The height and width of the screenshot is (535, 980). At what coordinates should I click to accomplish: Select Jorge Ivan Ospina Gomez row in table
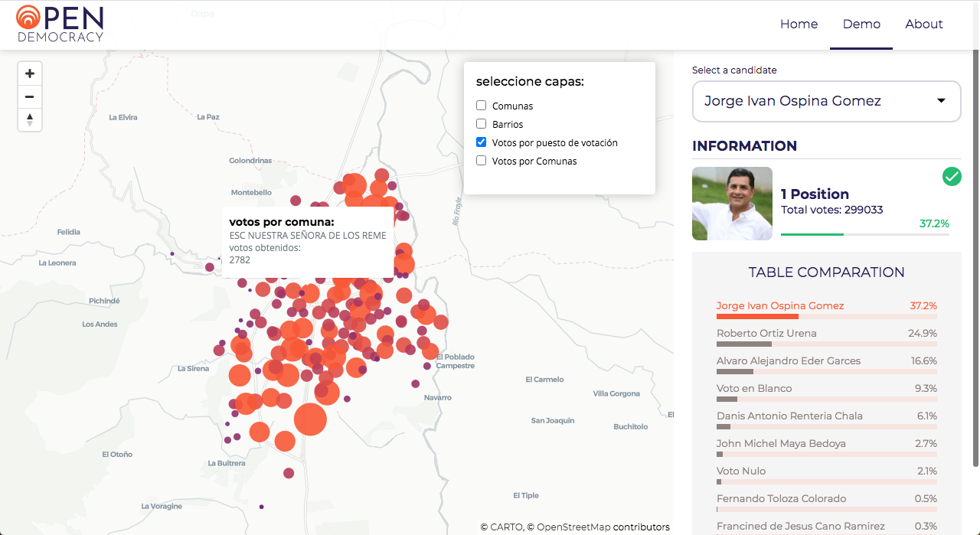(x=827, y=310)
